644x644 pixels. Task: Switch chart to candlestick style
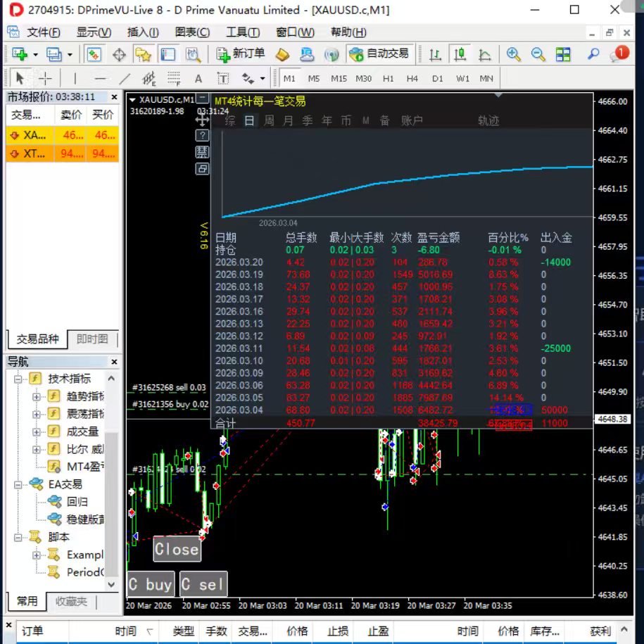(x=460, y=54)
